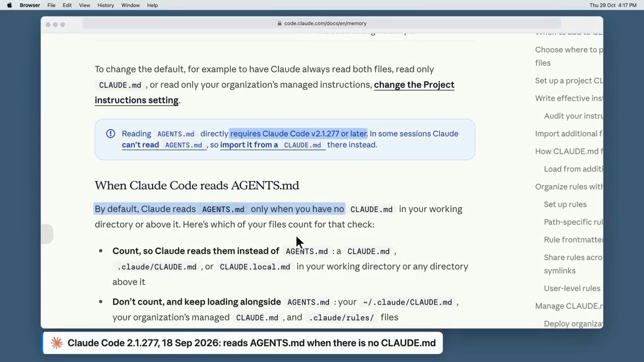The image size is (644, 362).
Task: Open "Path-specific rul…" sidebar entry
Action: [x=573, y=222]
